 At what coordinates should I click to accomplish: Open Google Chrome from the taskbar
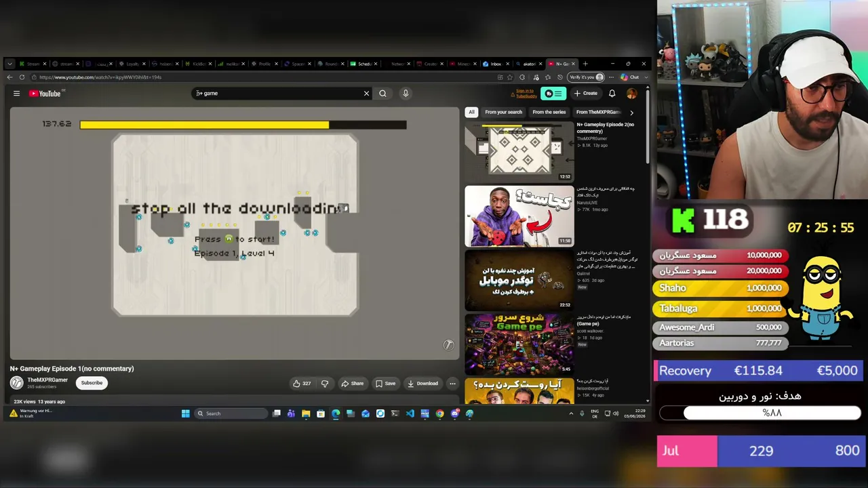[x=439, y=413]
